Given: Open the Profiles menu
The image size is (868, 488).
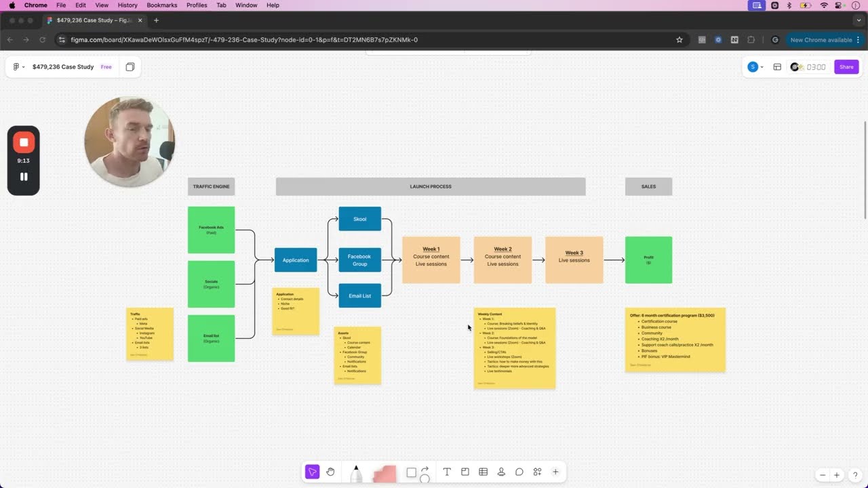Looking at the screenshot, I should 197,5.
